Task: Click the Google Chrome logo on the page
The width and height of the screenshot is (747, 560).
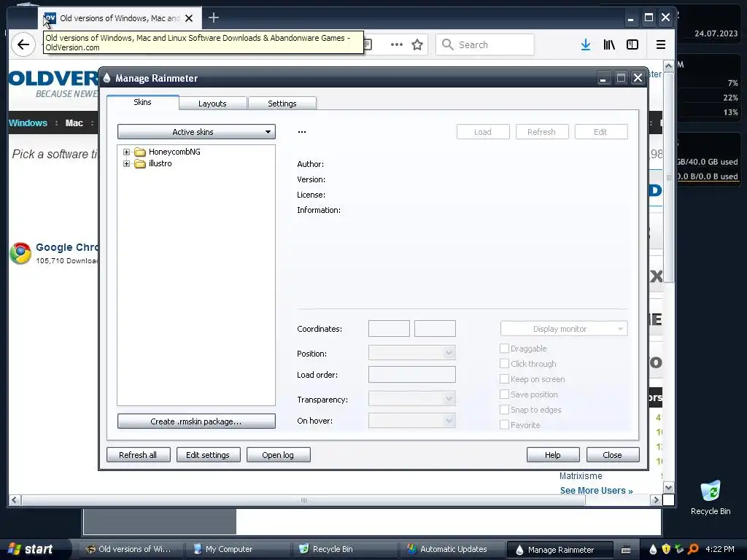Action: pyautogui.click(x=20, y=253)
